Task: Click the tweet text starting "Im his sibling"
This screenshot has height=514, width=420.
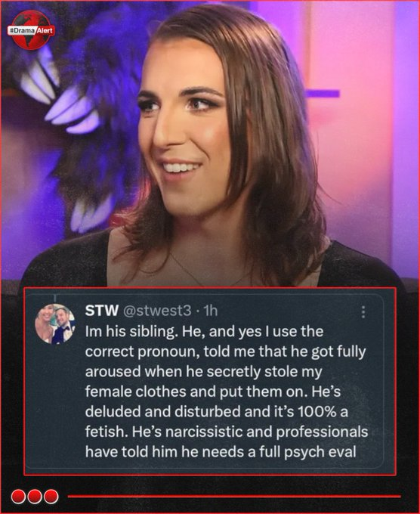Action: click(x=227, y=392)
